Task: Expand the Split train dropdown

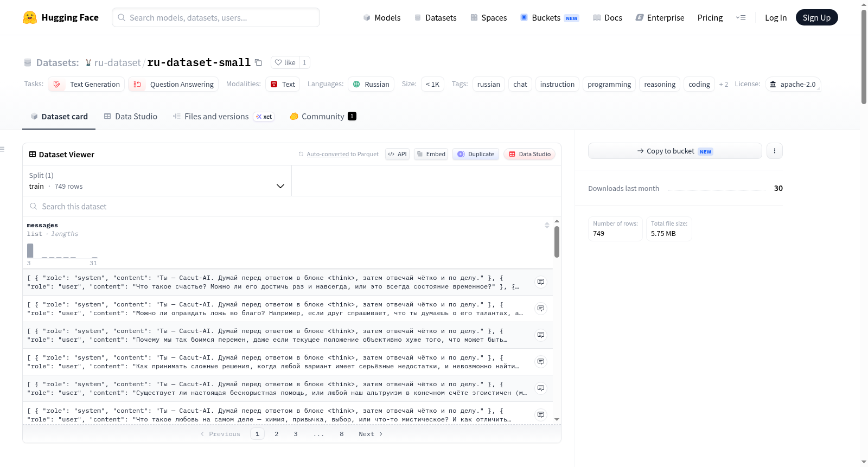Action: (157, 181)
